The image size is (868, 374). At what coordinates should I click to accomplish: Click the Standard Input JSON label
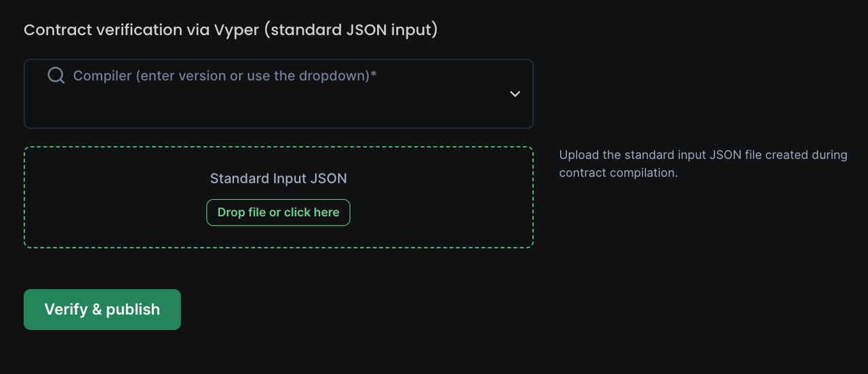[278, 179]
